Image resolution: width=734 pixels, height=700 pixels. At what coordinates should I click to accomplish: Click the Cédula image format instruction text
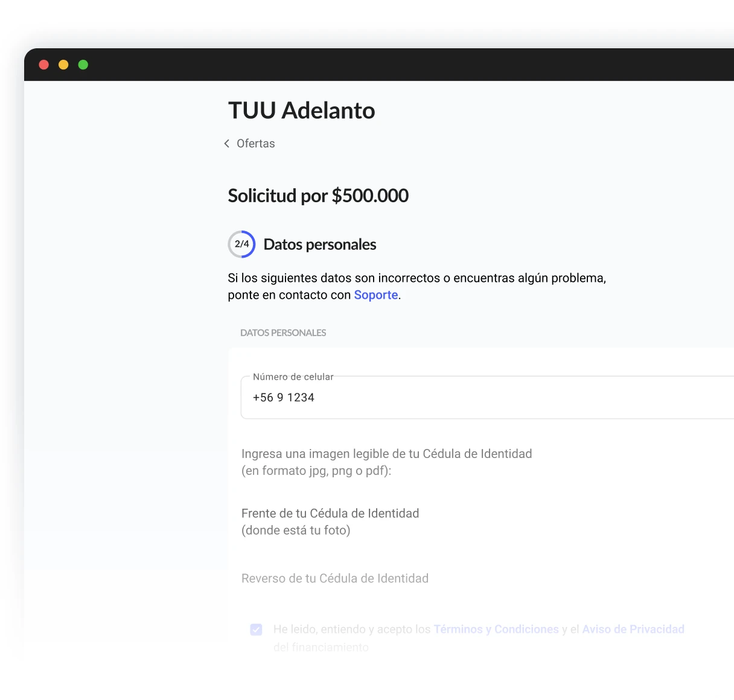pyautogui.click(x=387, y=462)
